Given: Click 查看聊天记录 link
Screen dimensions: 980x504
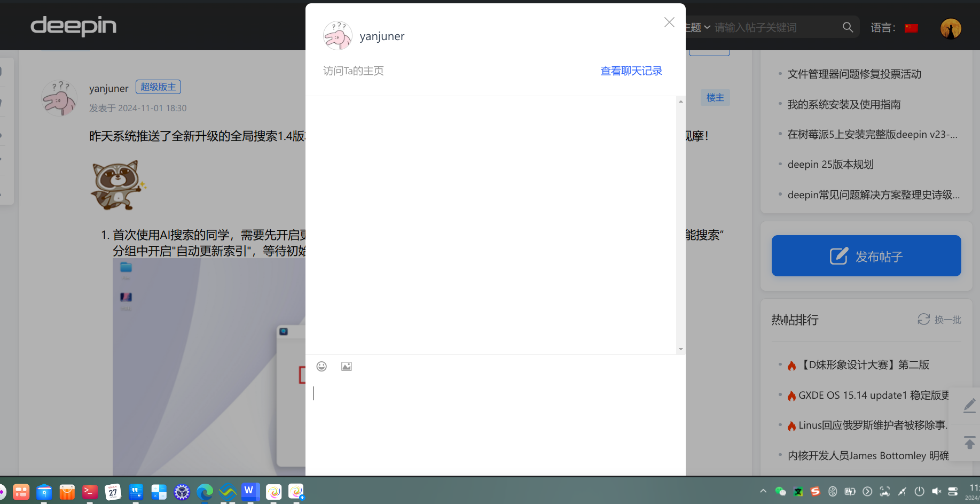Looking at the screenshot, I should [631, 71].
